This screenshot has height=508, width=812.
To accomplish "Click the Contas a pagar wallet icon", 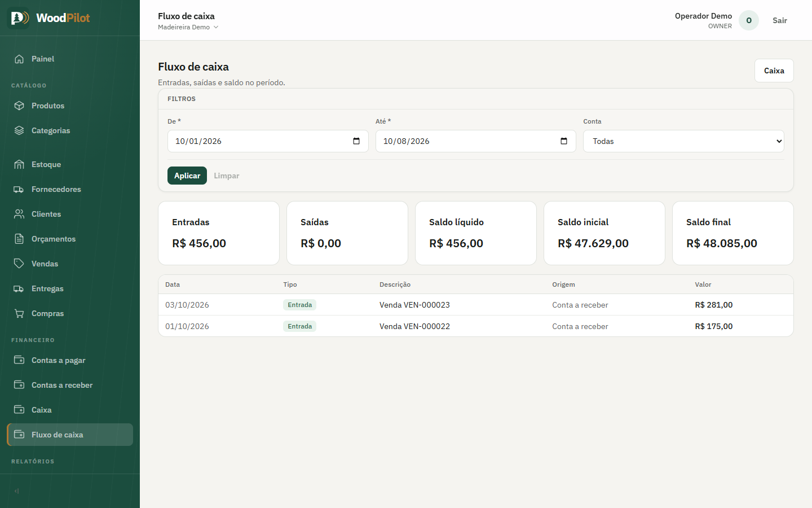I will click(x=19, y=360).
